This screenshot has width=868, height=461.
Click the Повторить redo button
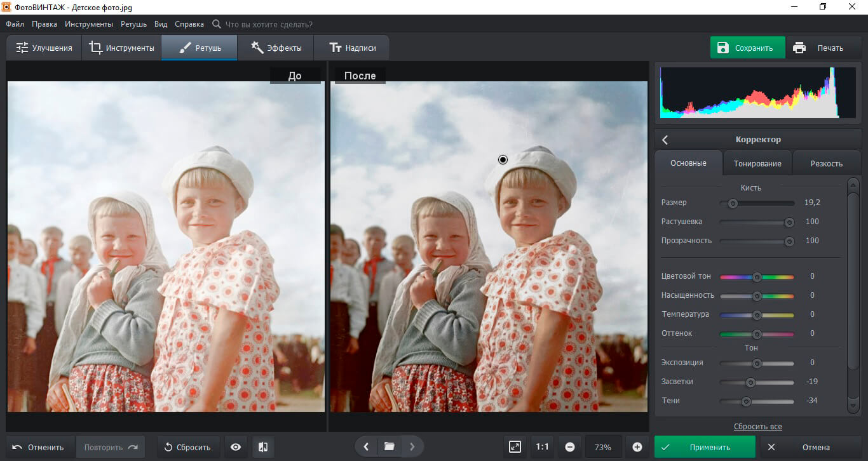pyautogui.click(x=111, y=447)
